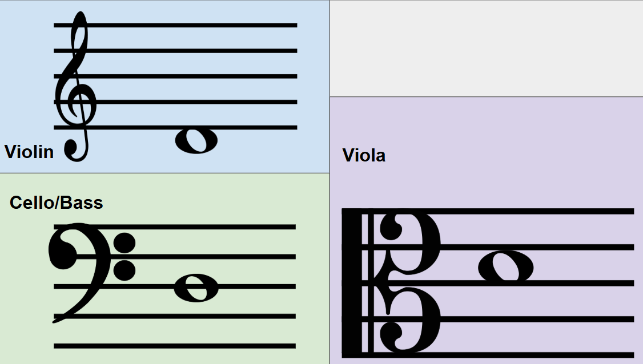The width and height of the screenshot is (643, 364).
Task: Click the Cello/Bass label
Action: [56, 203]
